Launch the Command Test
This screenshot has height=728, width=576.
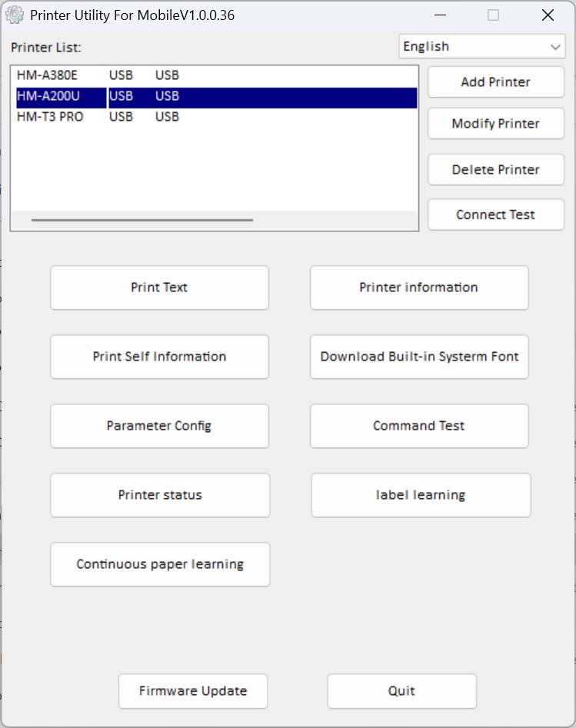[x=418, y=426]
